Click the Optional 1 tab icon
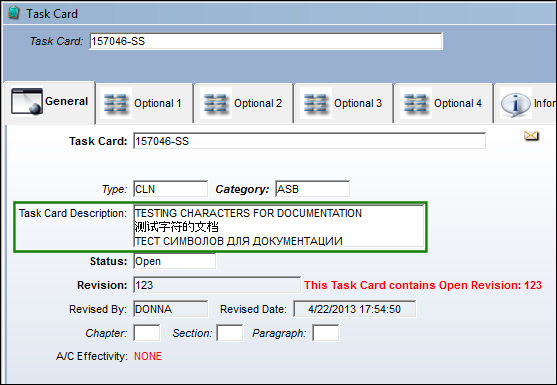557x385 pixels. (116, 103)
